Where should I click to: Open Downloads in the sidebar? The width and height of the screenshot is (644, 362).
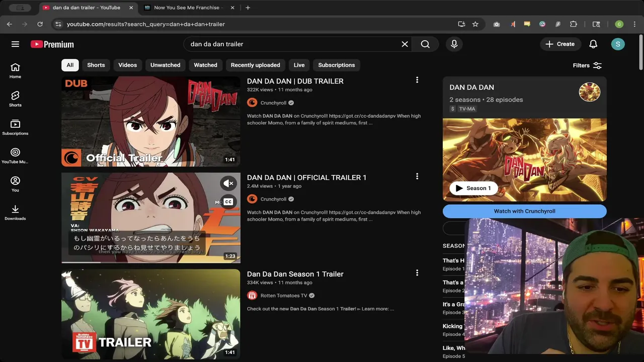tap(15, 212)
